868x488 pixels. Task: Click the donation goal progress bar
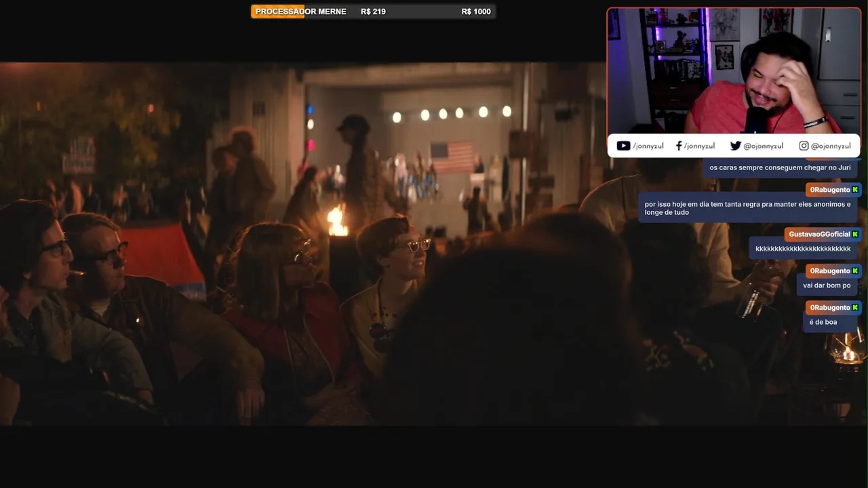(x=373, y=12)
